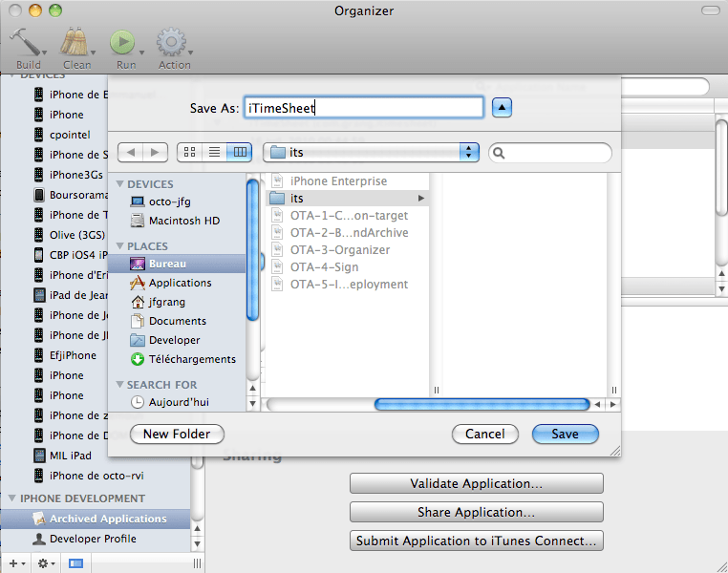Click the Clean broom icon
This screenshot has width=728, height=573.
75,42
